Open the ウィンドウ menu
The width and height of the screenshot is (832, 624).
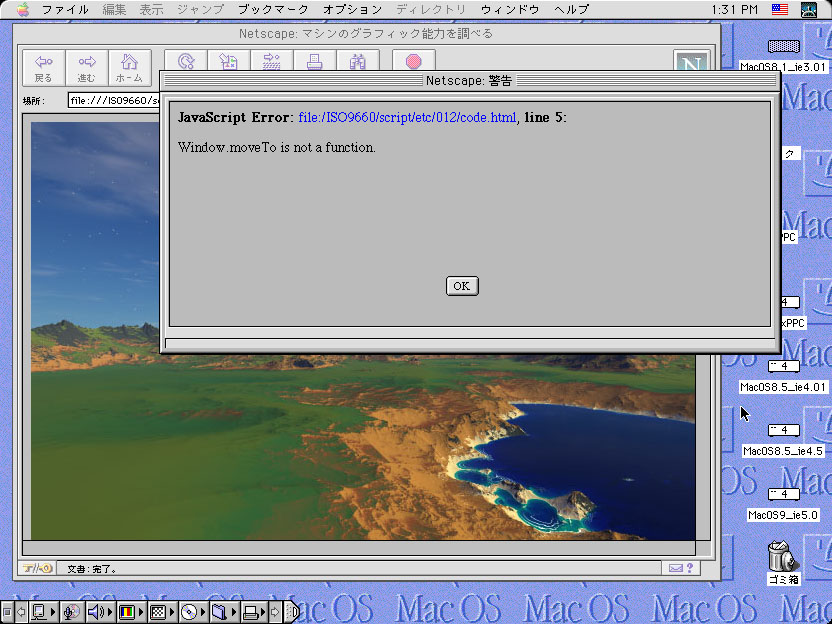click(x=510, y=9)
